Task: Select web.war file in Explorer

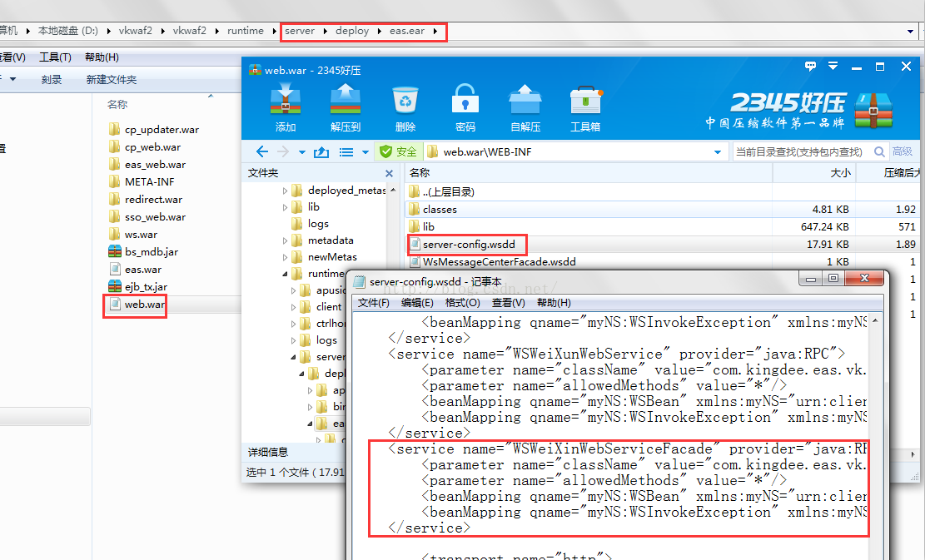Action: (137, 305)
